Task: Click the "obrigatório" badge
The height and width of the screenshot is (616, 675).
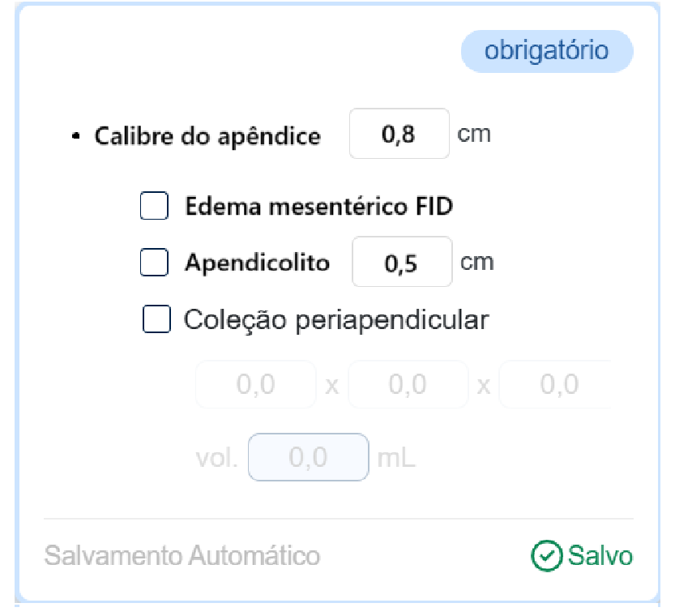Action: pyautogui.click(x=547, y=51)
